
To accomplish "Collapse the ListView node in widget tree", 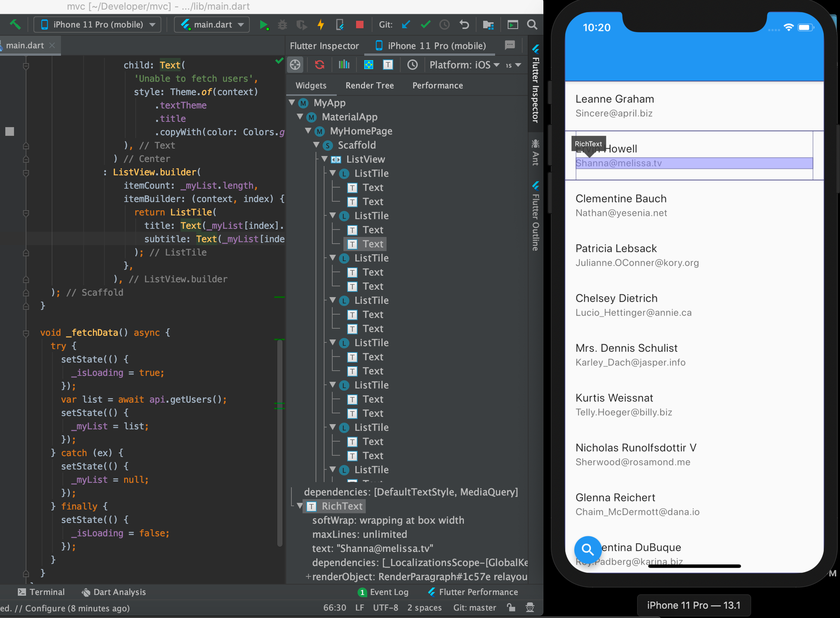I will coord(325,159).
